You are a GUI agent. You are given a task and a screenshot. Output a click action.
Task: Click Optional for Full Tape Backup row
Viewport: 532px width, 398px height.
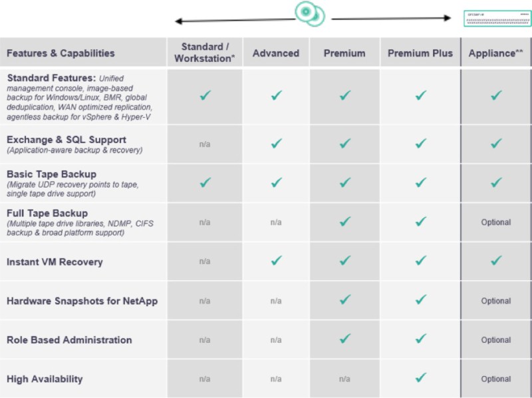point(495,222)
